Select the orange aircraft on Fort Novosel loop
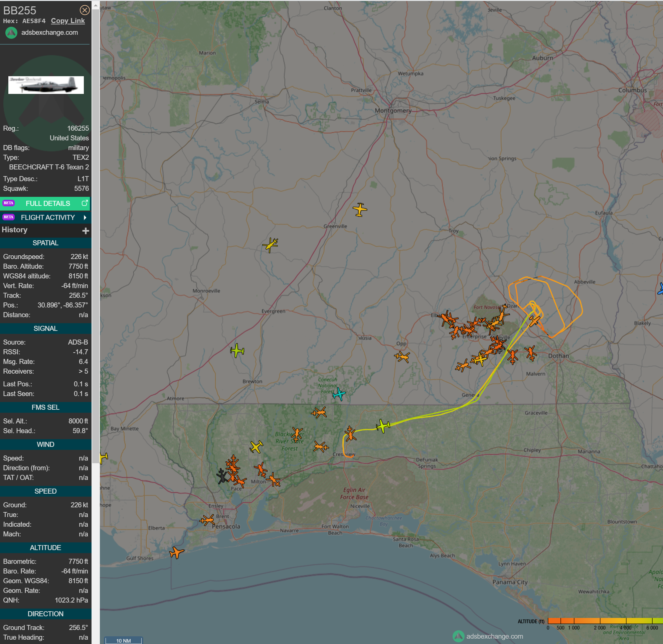663x644 pixels. click(x=534, y=320)
